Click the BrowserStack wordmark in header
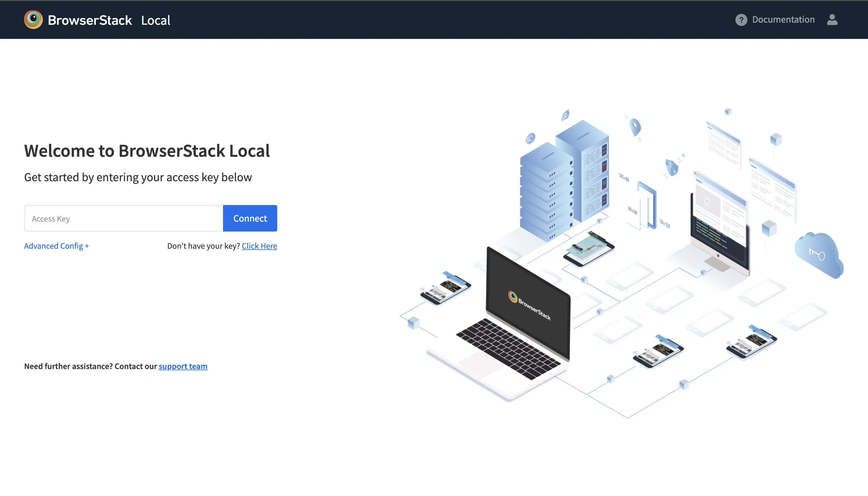 [90, 21]
